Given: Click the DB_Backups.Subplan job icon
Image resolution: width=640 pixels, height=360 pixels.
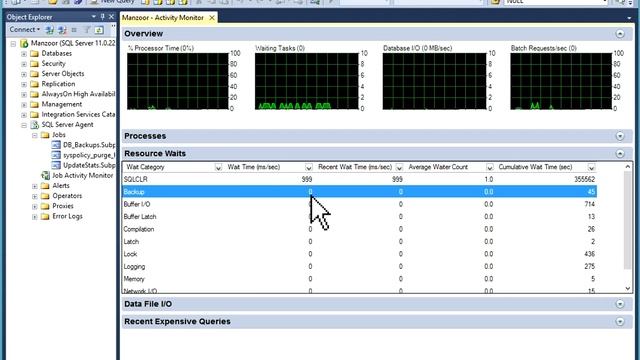Looking at the screenshot, I should point(56,145).
